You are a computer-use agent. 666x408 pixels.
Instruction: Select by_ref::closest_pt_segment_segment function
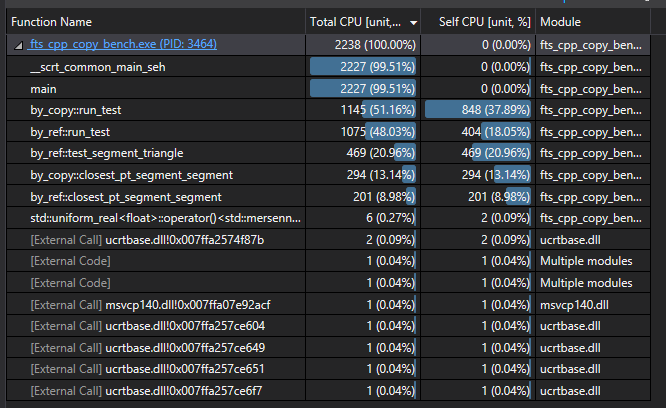coord(328,197)
